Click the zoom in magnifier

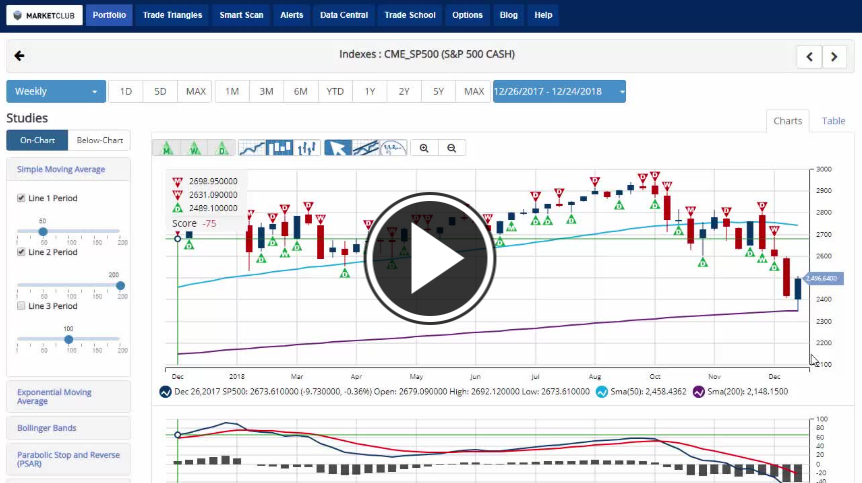(424, 148)
